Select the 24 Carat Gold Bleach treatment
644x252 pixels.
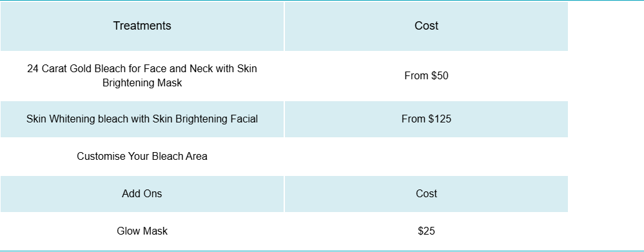coord(142,76)
